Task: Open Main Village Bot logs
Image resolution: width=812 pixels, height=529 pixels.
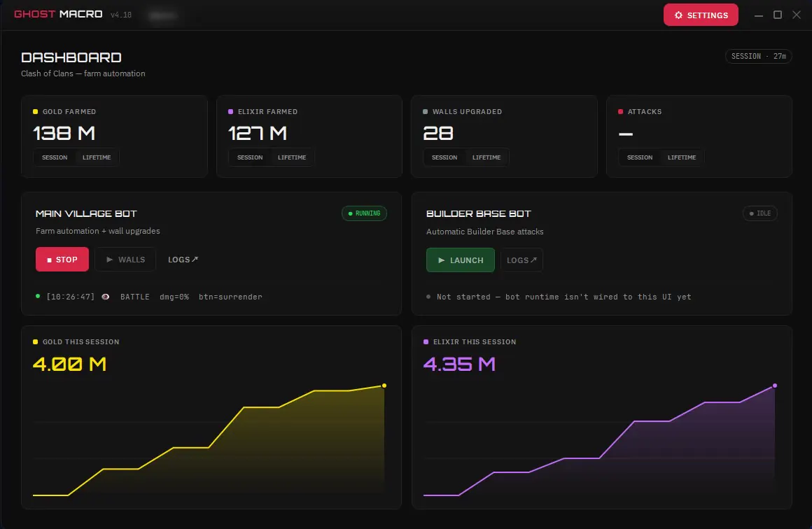Action: coord(183,260)
